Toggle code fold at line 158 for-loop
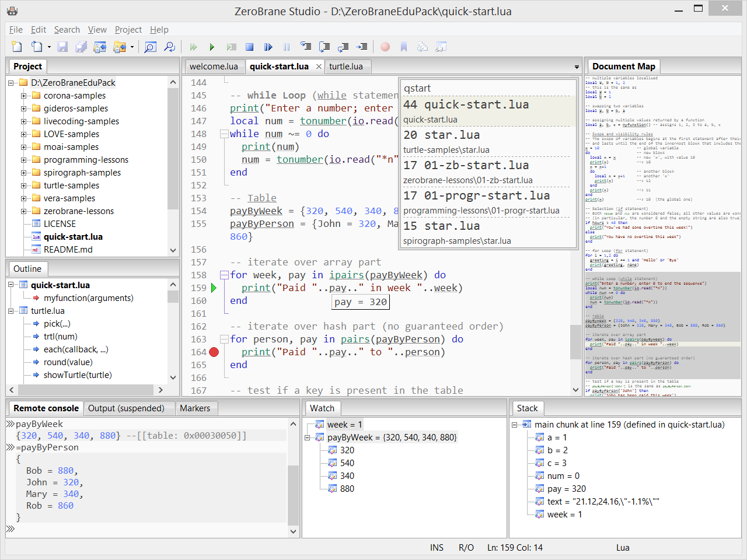The width and height of the screenshot is (747, 560). click(x=224, y=275)
